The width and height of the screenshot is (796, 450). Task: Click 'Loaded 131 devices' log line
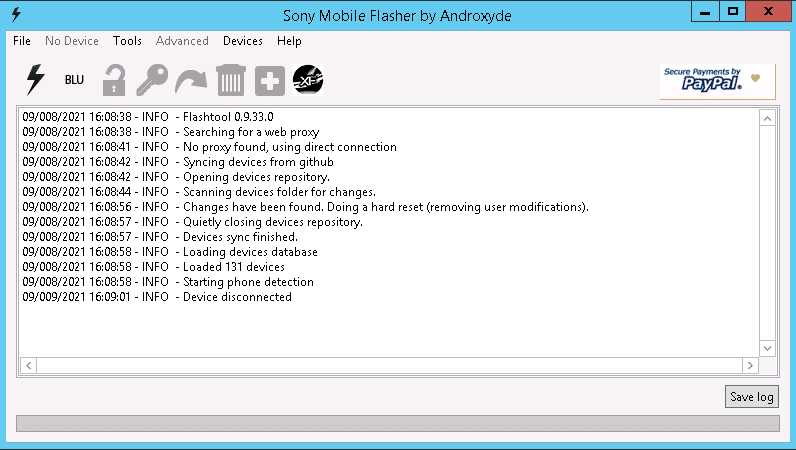tap(153, 267)
